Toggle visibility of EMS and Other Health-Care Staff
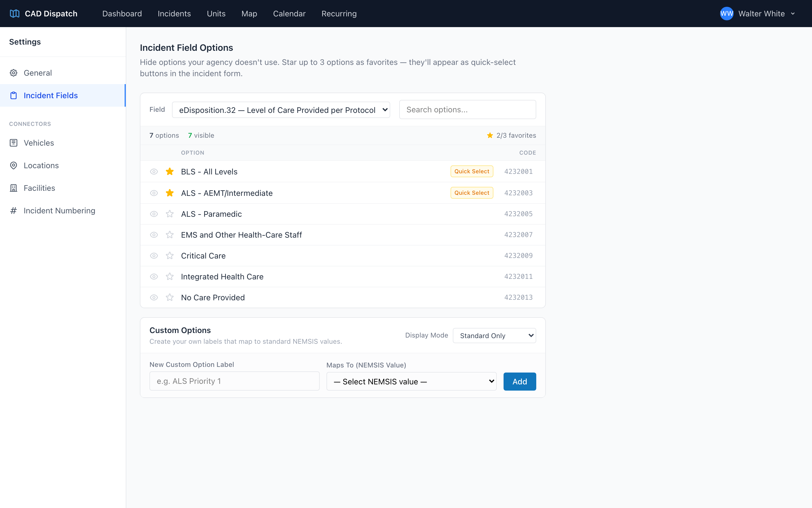The height and width of the screenshot is (508, 812). coord(154,235)
